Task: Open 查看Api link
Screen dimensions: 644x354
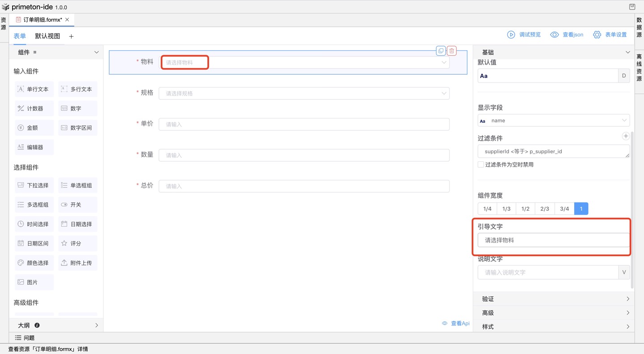Action: (456, 323)
